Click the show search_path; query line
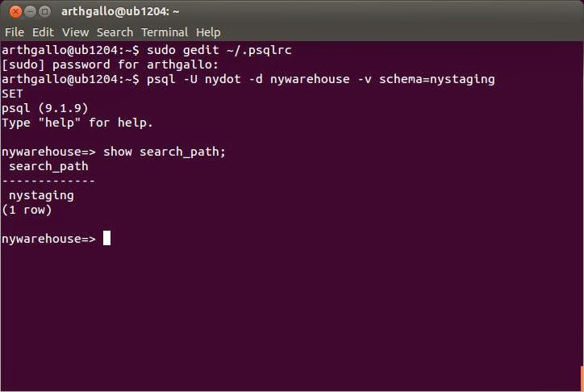The height and width of the screenshot is (392, 584). point(165,152)
